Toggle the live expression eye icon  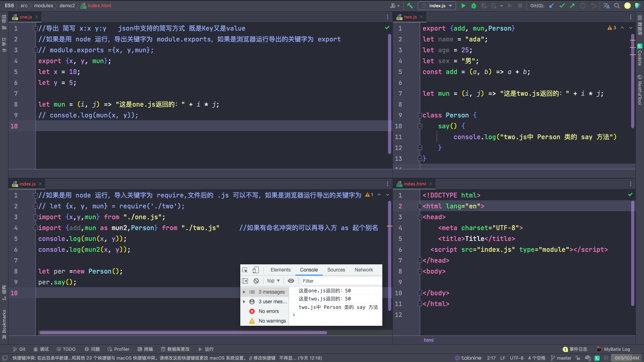(x=291, y=281)
